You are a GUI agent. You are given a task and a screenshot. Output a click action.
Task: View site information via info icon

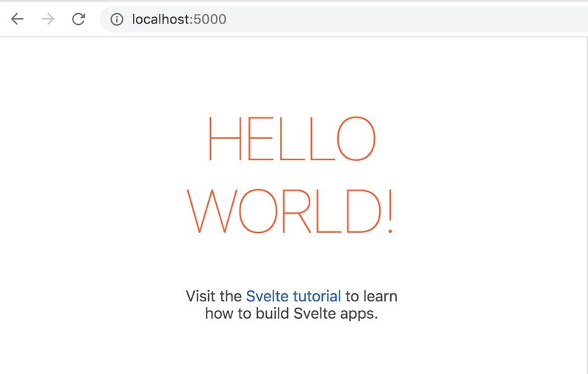(x=117, y=19)
